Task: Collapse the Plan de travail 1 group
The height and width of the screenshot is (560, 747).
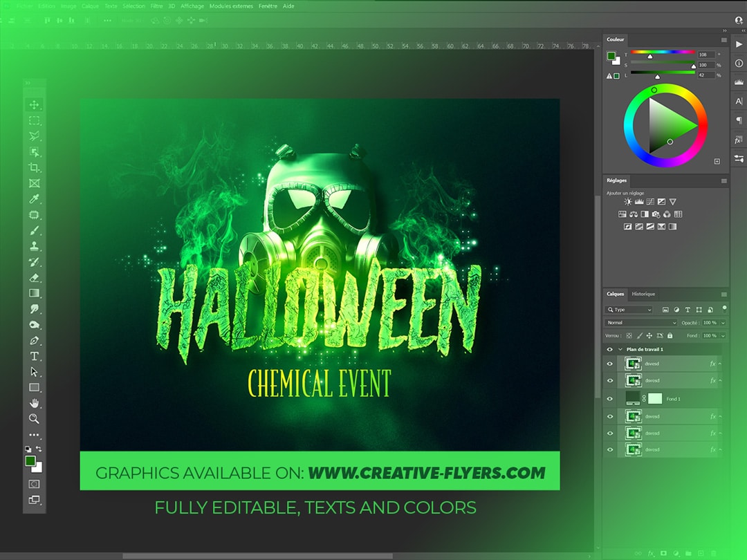Action: [x=620, y=350]
